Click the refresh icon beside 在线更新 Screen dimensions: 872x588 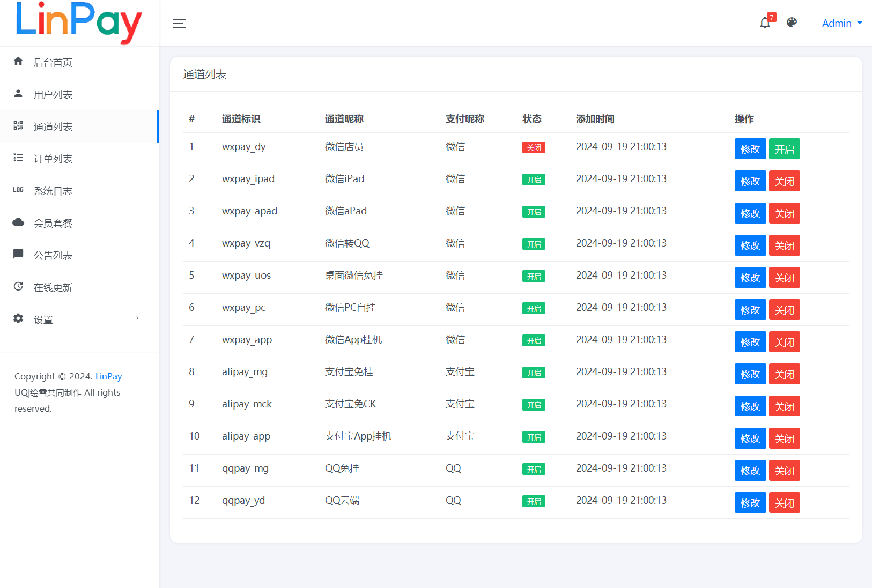click(x=18, y=287)
